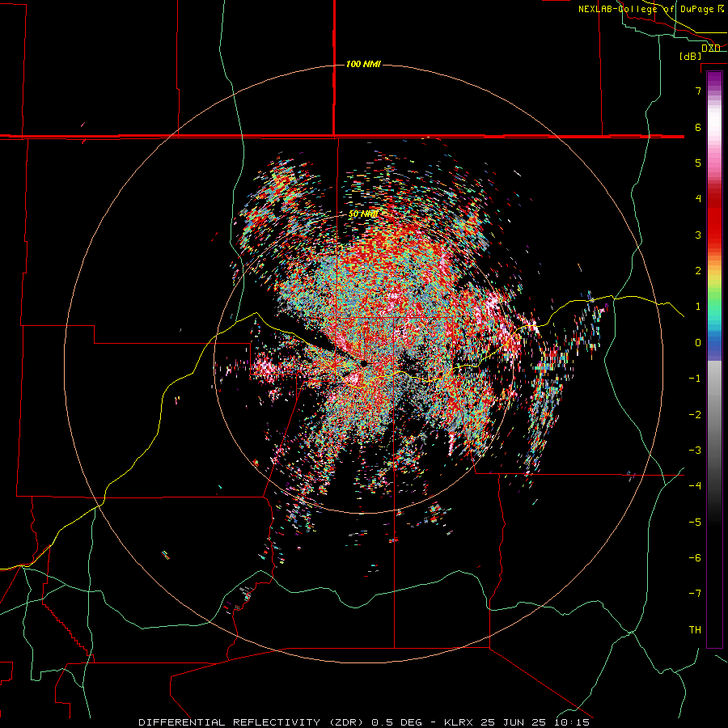Click the "-3" value on color scale

tap(695, 450)
